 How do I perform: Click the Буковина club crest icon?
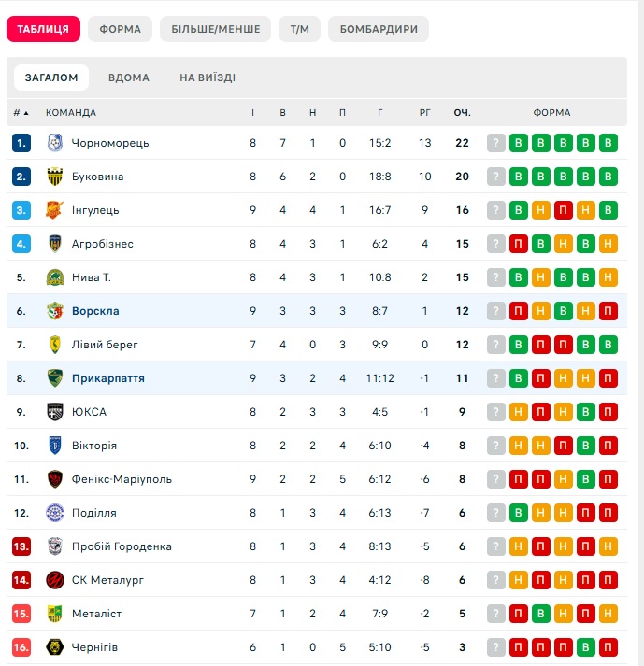[x=54, y=177]
